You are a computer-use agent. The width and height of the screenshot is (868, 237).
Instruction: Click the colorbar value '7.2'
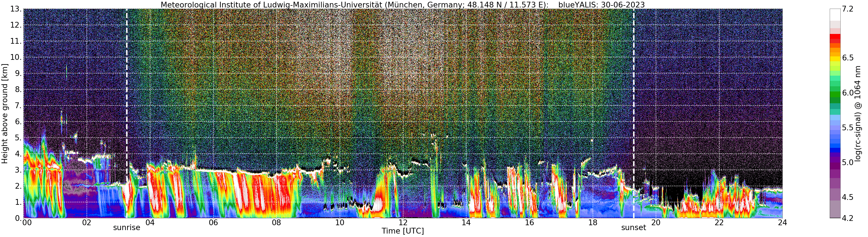tap(848, 9)
